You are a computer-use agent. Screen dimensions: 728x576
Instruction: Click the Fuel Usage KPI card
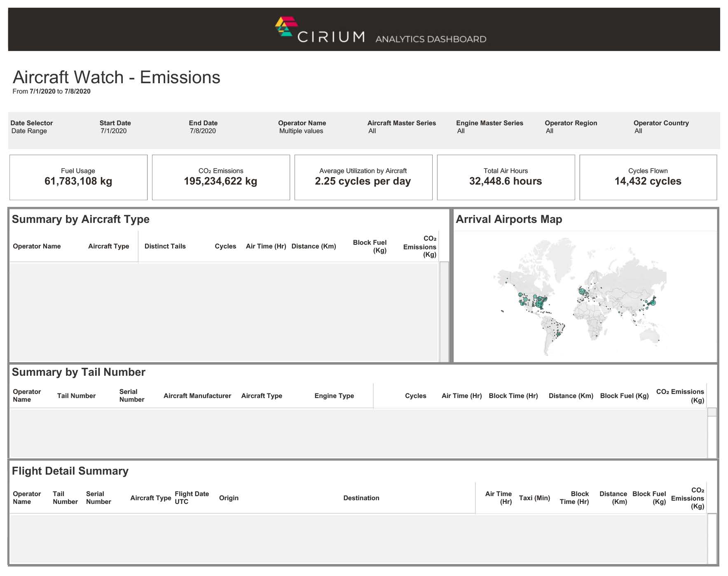point(78,177)
